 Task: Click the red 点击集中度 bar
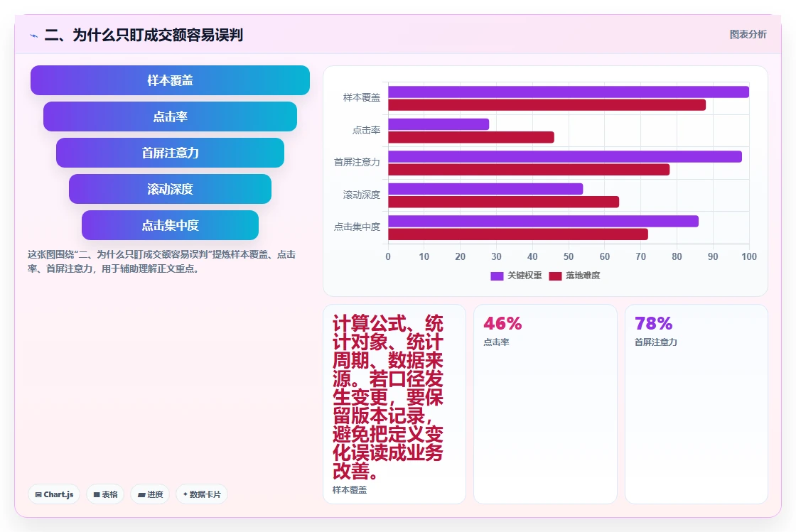pyautogui.click(x=518, y=234)
